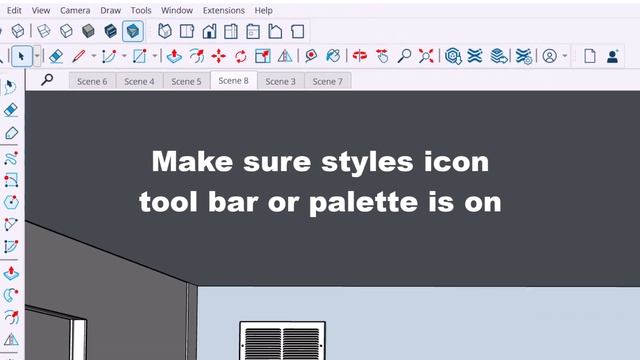This screenshot has height=360, width=640.
Task: Activate the Offset tool in top toolbar
Action: (197, 56)
